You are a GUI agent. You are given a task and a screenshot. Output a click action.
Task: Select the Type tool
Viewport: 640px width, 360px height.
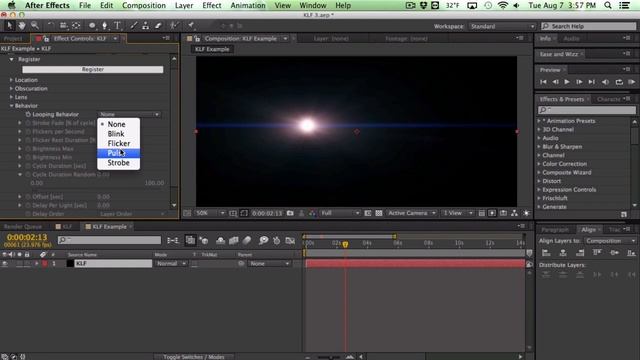point(118,26)
